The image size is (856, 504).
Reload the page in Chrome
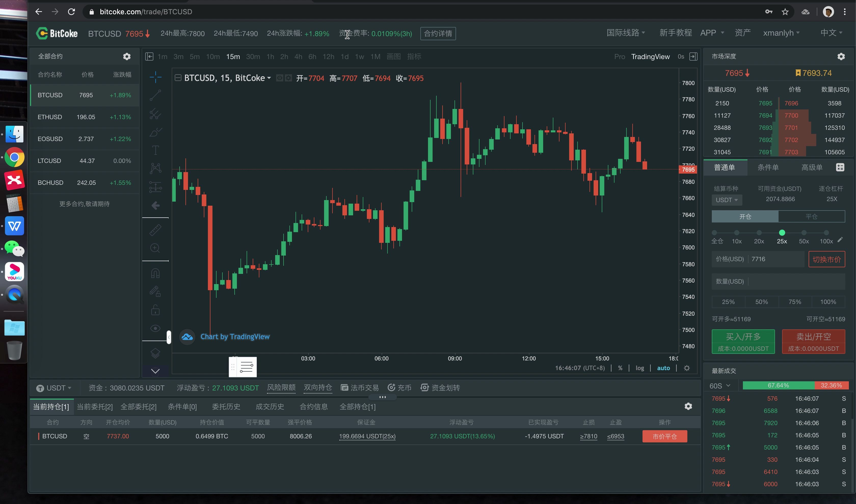pyautogui.click(x=71, y=12)
